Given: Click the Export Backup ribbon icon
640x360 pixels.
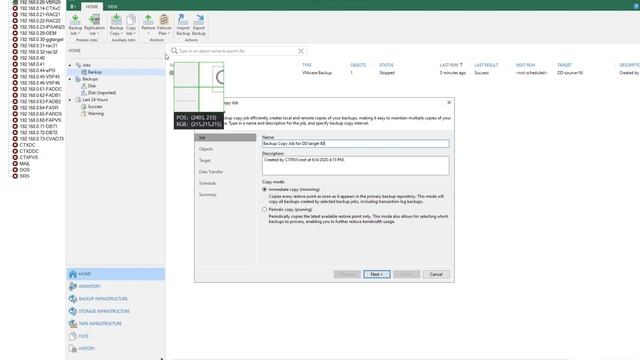Looking at the screenshot, I should (x=199, y=24).
